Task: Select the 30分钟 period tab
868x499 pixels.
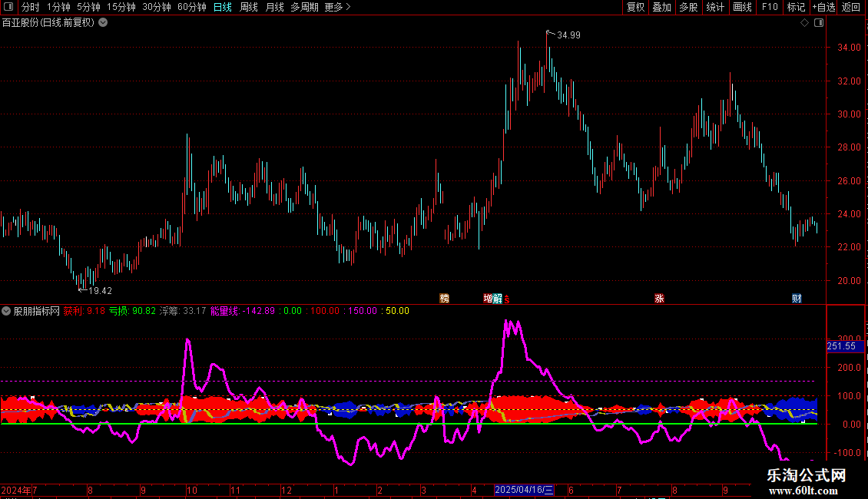Action: click(x=157, y=7)
